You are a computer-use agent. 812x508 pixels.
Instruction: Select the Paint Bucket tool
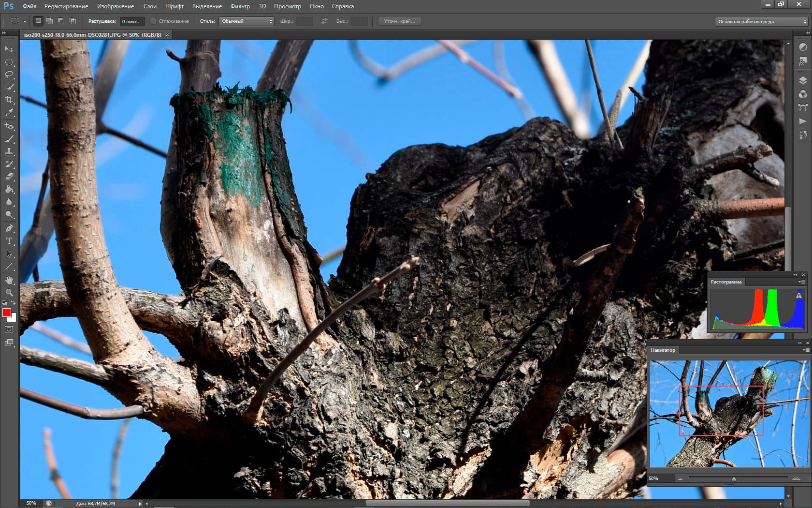pyautogui.click(x=9, y=189)
